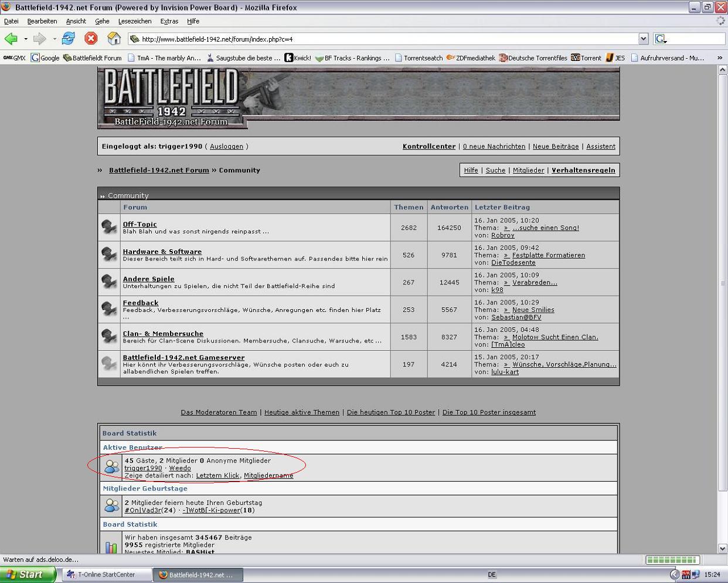Open TmA - The marbly bookmark
The height and width of the screenshot is (583, 728).
[164, 58]
